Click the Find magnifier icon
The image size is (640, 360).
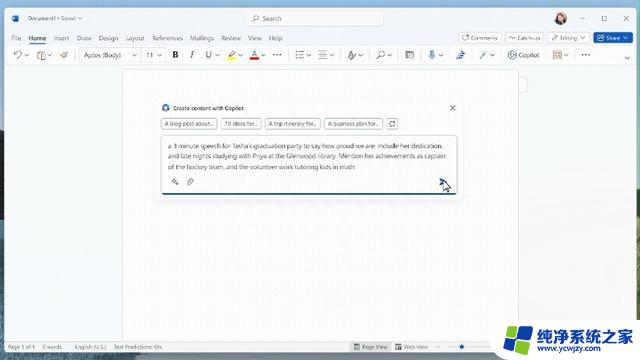[x=380, y=55]
